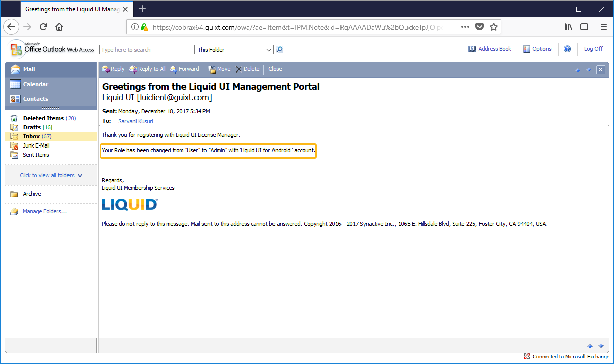Viewport: 614px width, 364px height.
Task: Click the Liquid UI logo image
Action: point(129,204)
